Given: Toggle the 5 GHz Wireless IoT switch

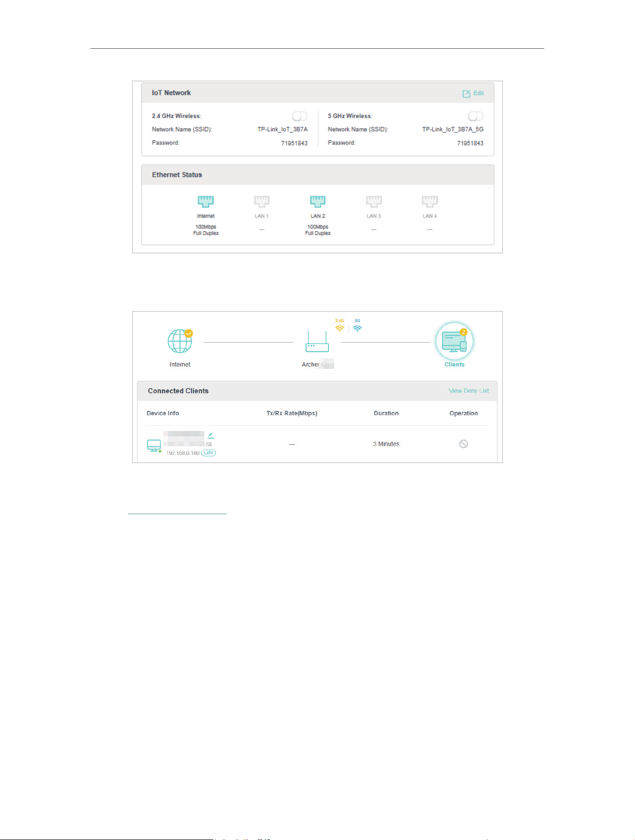Looking at the screenshot, I should click(x=476, y=116).
